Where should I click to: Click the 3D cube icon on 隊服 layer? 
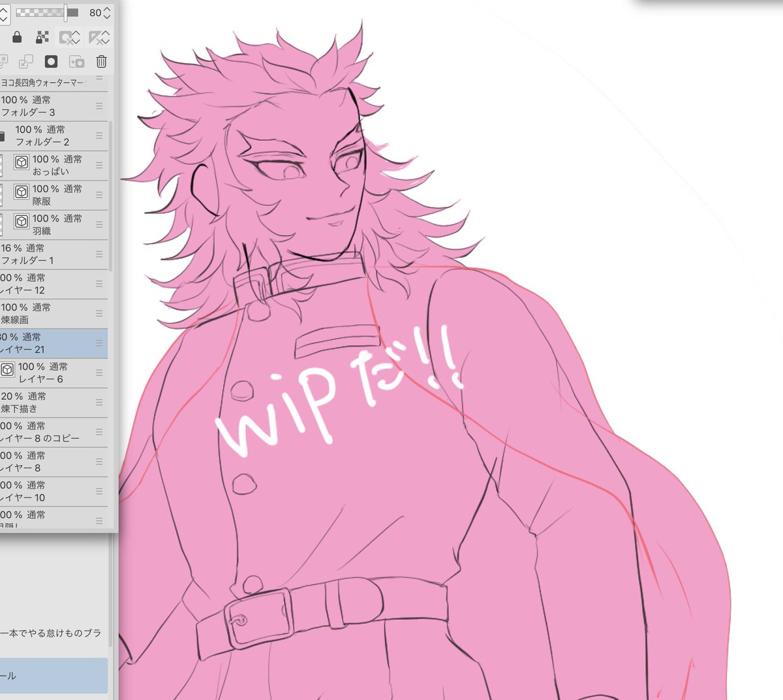22,192
